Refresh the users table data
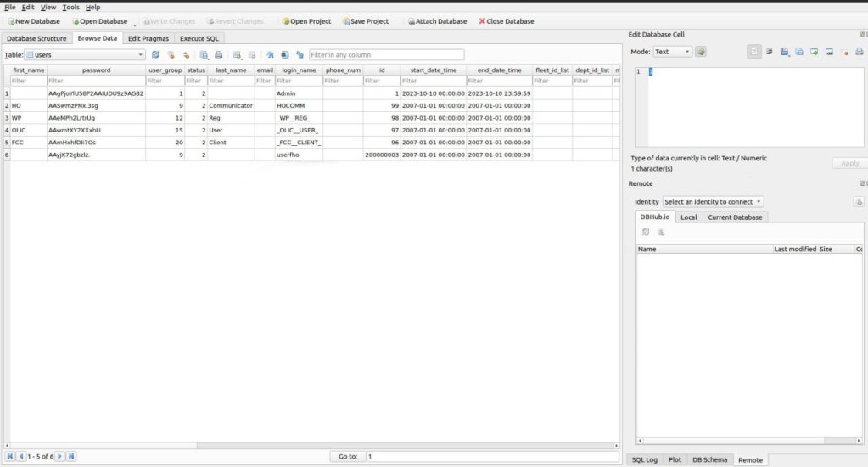This screenshot has height=467, width=868. pos(155,55)
